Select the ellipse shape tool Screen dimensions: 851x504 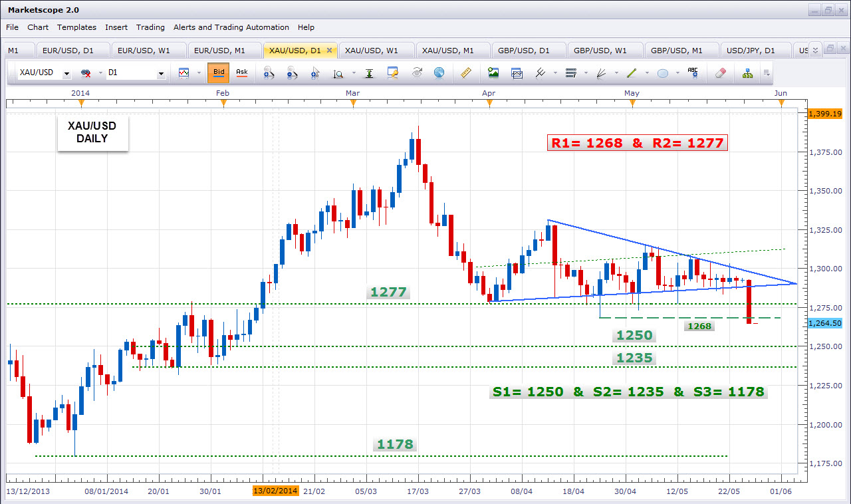[x=663, y=73]
